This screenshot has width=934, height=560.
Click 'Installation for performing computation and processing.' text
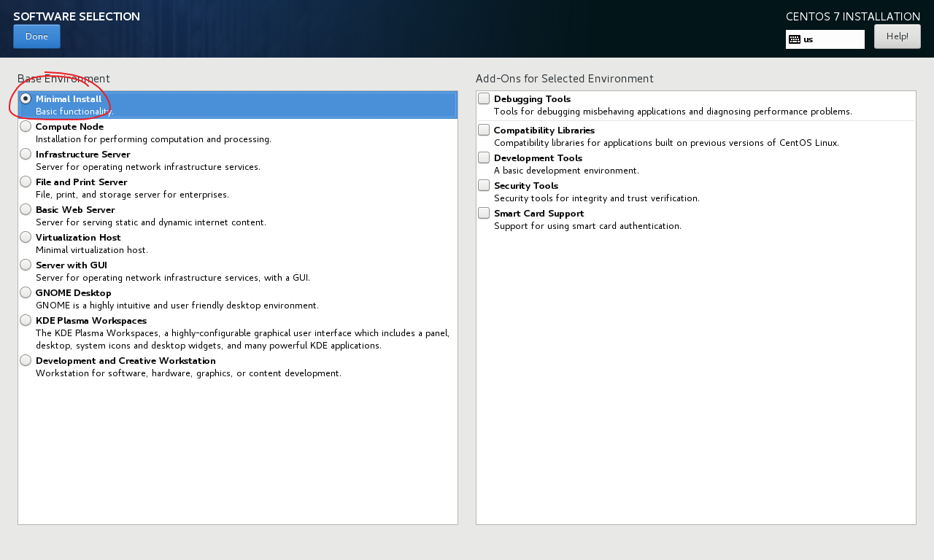(x=153, y=139)
